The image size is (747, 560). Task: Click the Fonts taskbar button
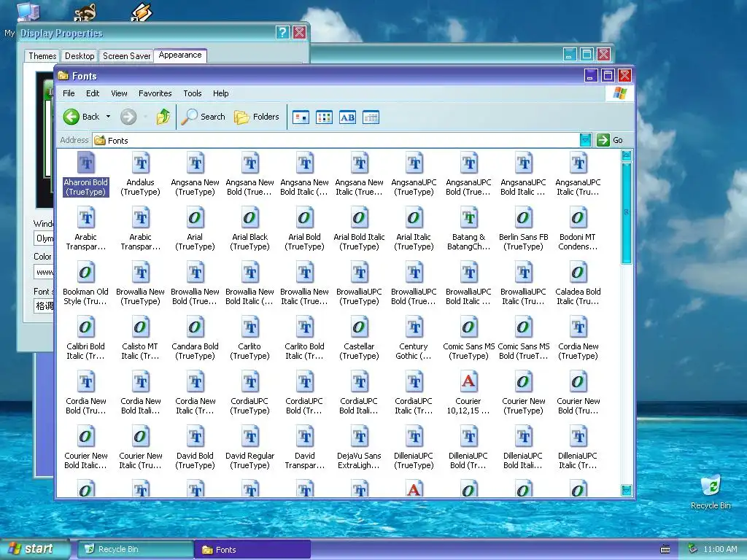coord(252,549)
